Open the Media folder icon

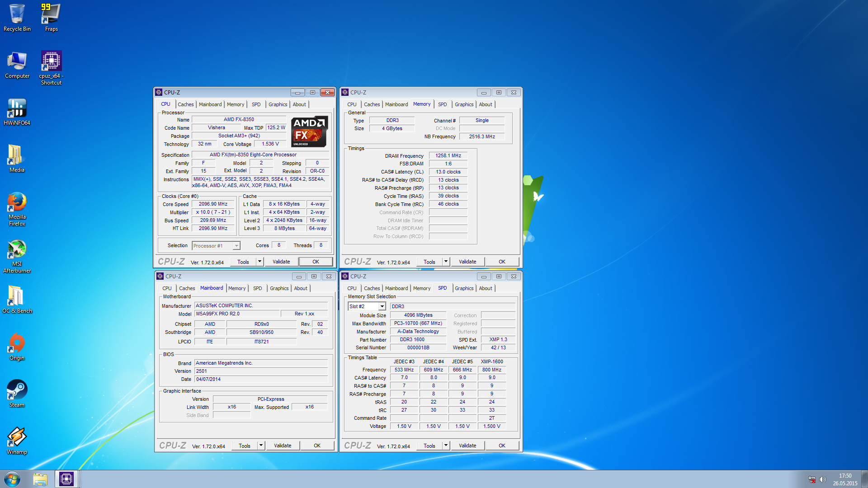coord(17,159)
